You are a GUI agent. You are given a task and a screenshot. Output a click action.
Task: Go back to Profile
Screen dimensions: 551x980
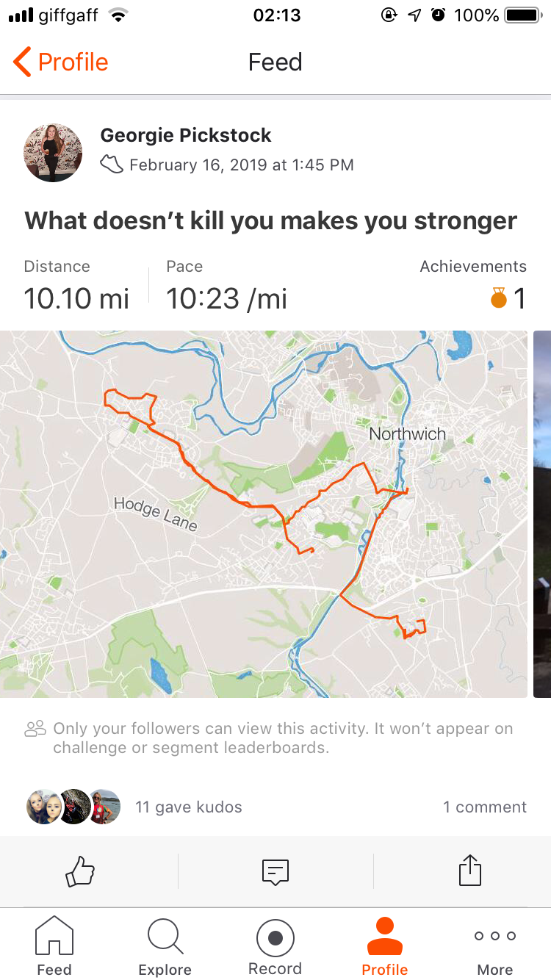coord(61,62)
